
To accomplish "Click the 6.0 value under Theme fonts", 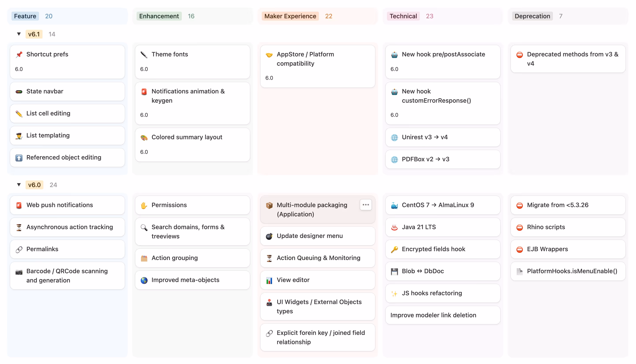I will [144, 69].
